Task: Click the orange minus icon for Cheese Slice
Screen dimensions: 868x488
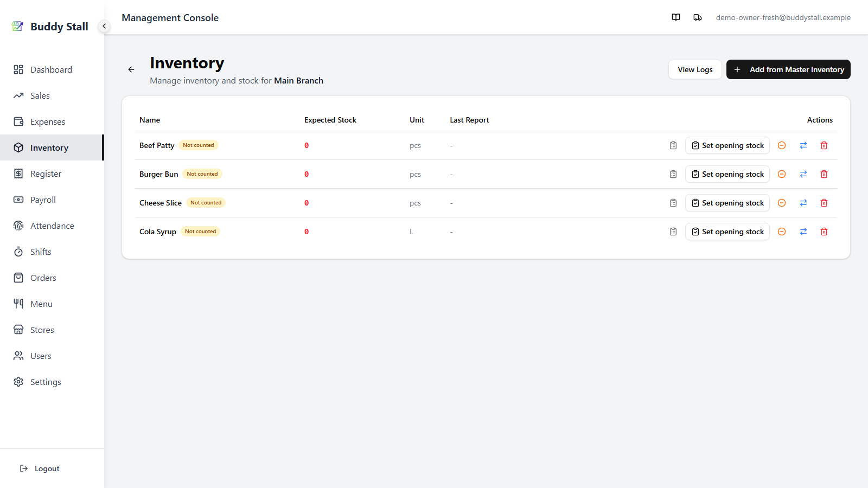Action: coord(782,203)
